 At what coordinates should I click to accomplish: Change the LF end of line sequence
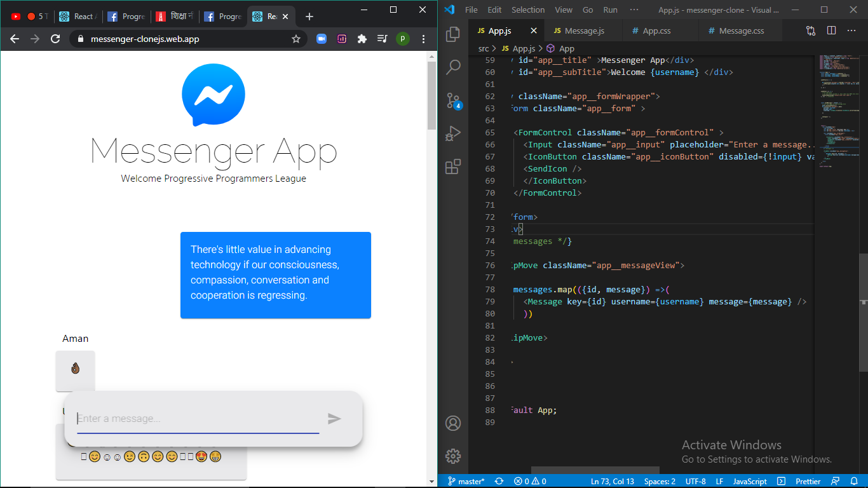tap(719, 482)
